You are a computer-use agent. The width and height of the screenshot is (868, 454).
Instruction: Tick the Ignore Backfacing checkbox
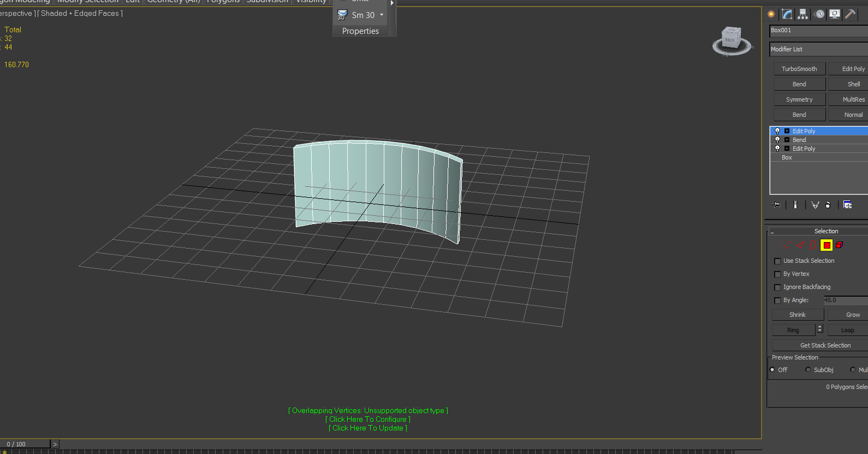777,287
